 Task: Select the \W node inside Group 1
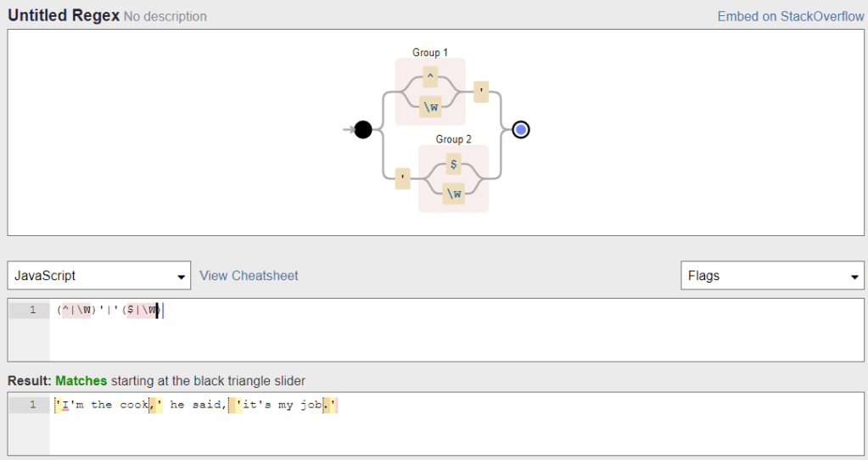(430, 107)
